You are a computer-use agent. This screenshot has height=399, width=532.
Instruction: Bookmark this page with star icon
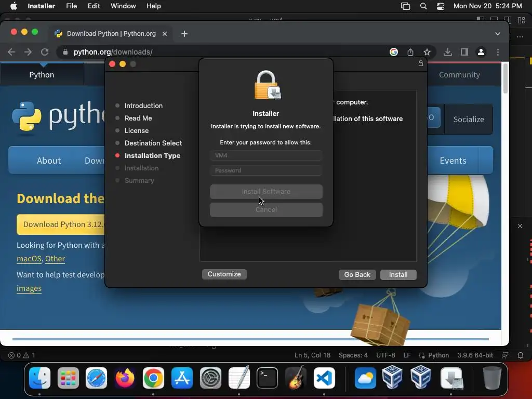coord(427,52)
